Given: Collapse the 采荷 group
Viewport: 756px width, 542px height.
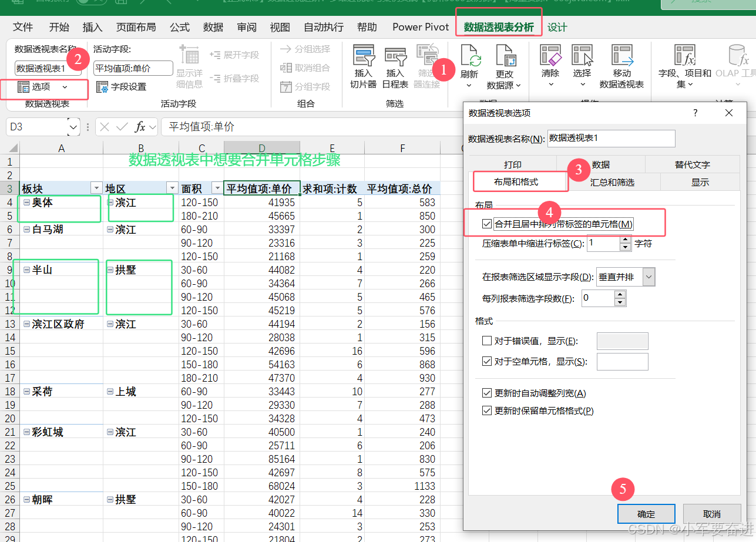Looking at the screenshot, I should (26, 391).
